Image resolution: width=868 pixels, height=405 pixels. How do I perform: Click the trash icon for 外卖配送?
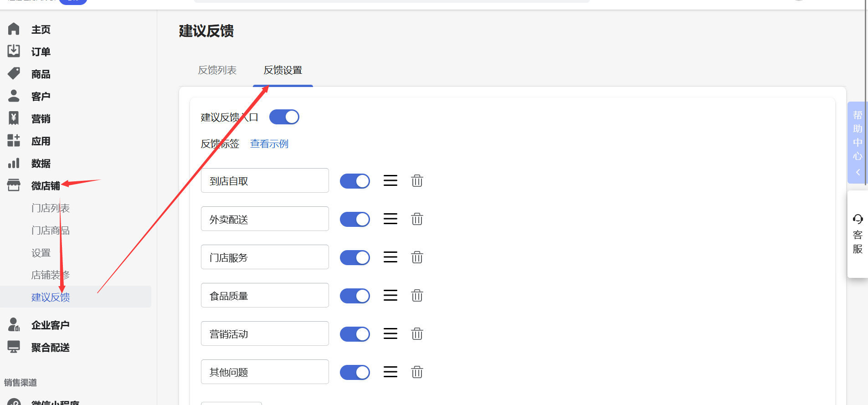417,219
